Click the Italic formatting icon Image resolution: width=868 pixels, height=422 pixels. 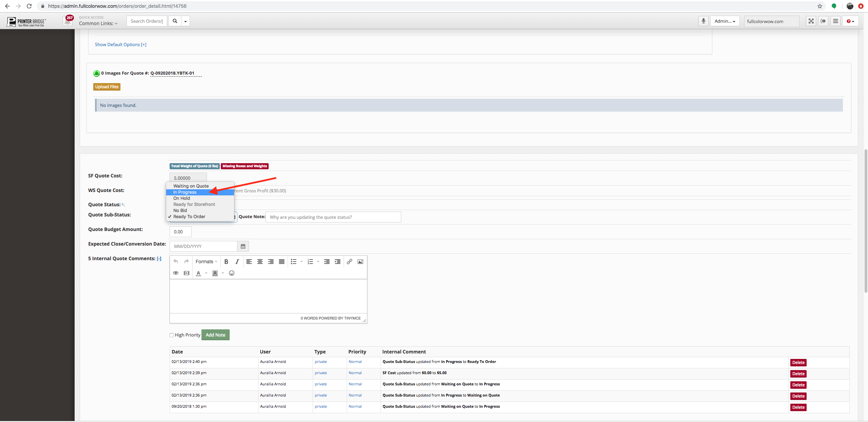pos(237,262)
